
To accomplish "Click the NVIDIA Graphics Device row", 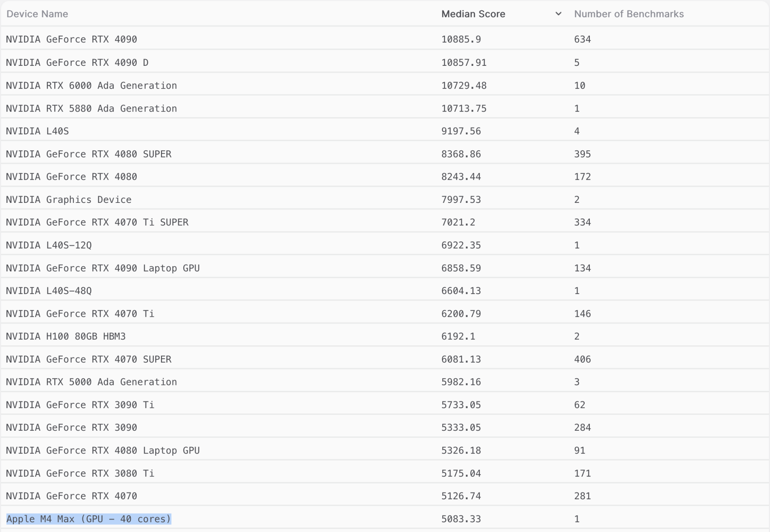I will [69, 200].
